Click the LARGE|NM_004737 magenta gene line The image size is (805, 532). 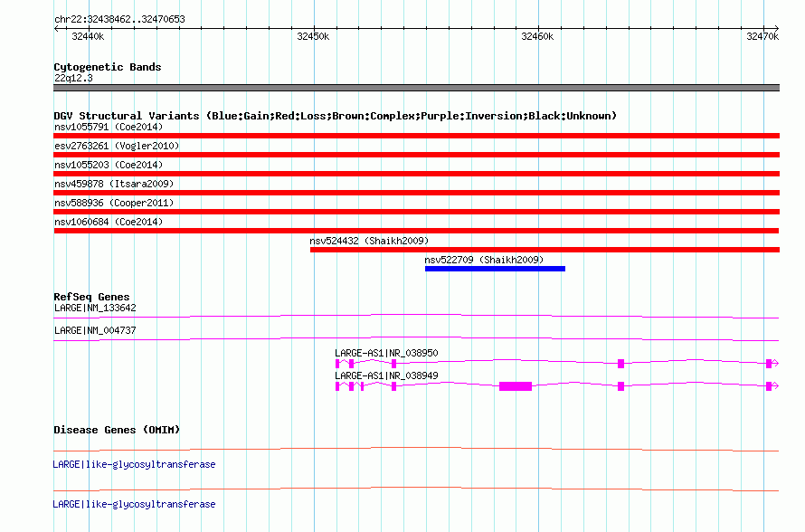tap(416, 339)
